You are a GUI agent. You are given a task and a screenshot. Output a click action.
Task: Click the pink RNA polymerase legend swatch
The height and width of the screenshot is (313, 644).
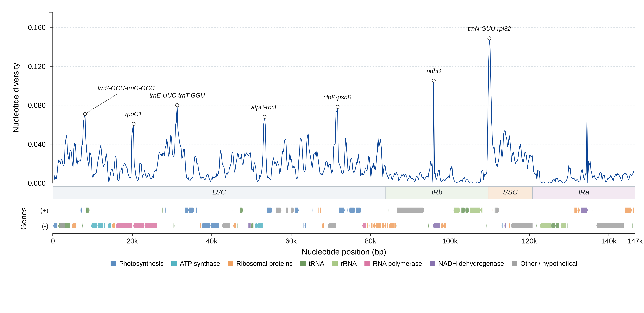367,264
